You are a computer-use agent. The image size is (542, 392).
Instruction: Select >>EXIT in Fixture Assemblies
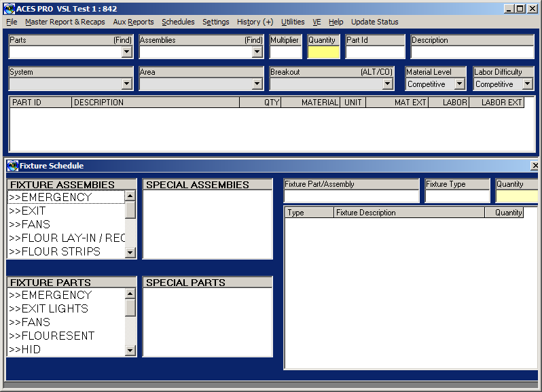coord(66,211)
